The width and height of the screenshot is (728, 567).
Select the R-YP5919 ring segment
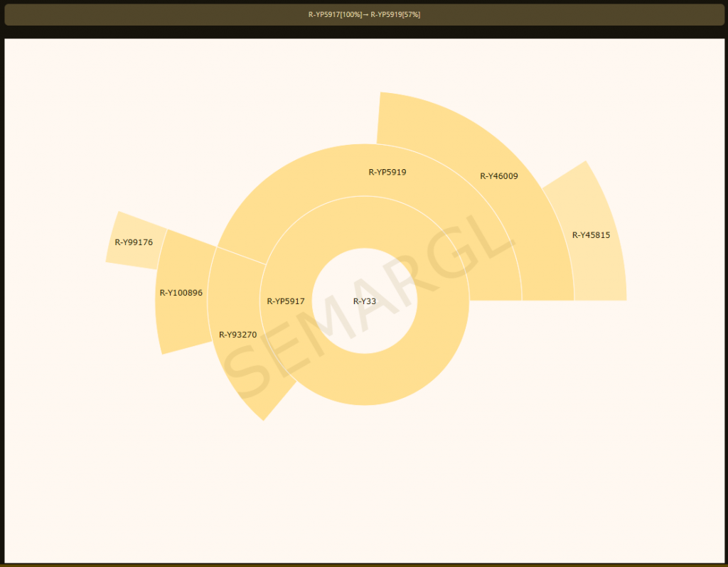coord(387,172)
